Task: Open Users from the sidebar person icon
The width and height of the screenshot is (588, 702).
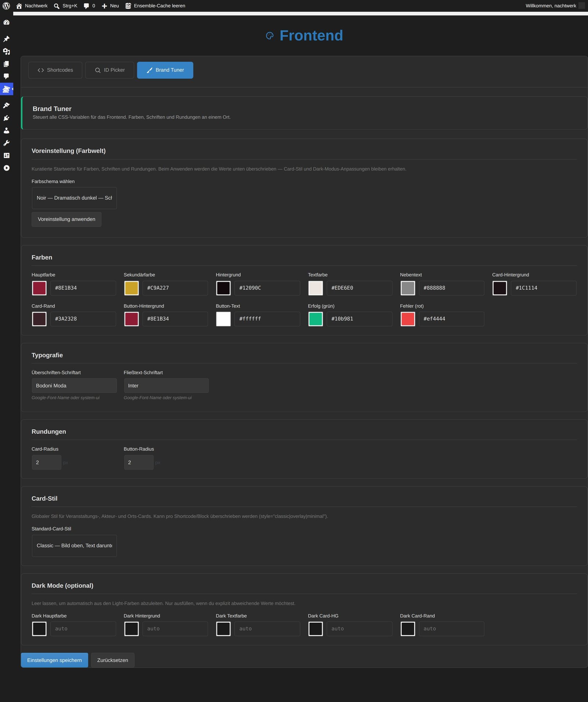Action: 6,130
